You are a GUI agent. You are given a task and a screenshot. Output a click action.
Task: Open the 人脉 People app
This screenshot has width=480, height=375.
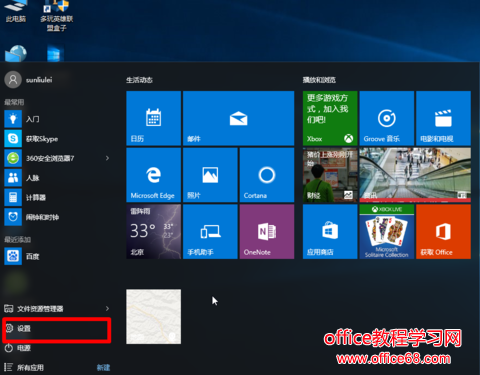(x=57, y=178)
